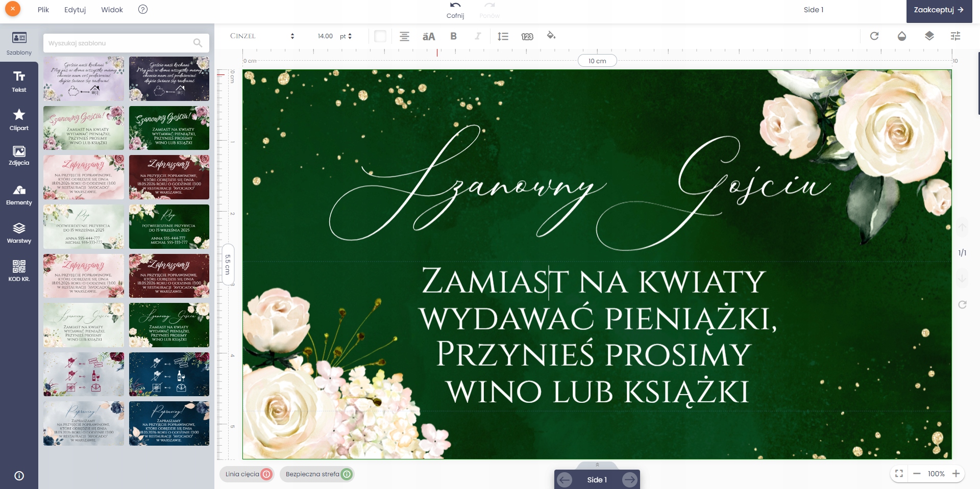Open the Cinzel font dropdown
980x489 pixels.
[262, 36]
